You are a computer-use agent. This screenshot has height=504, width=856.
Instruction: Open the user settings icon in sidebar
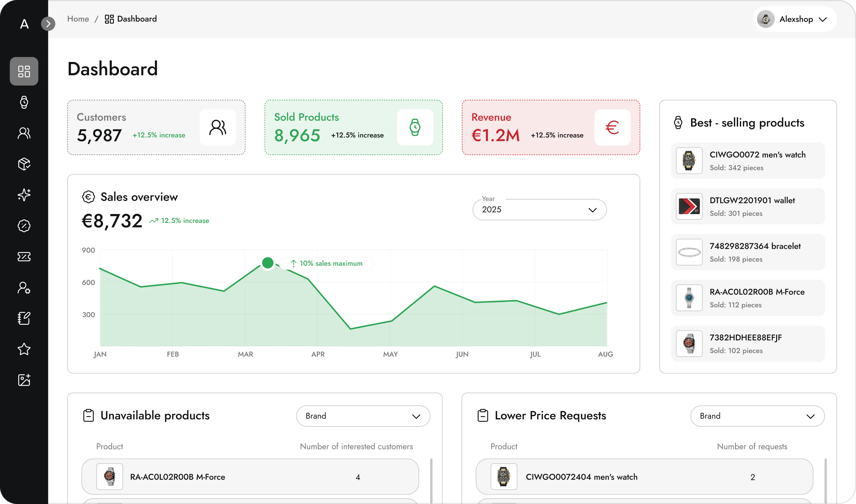[24, 288]
